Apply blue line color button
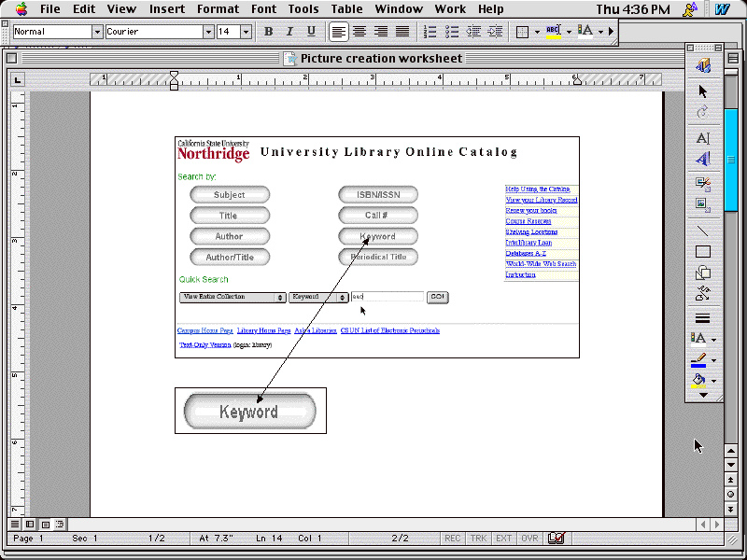 (x=698, y=360)
